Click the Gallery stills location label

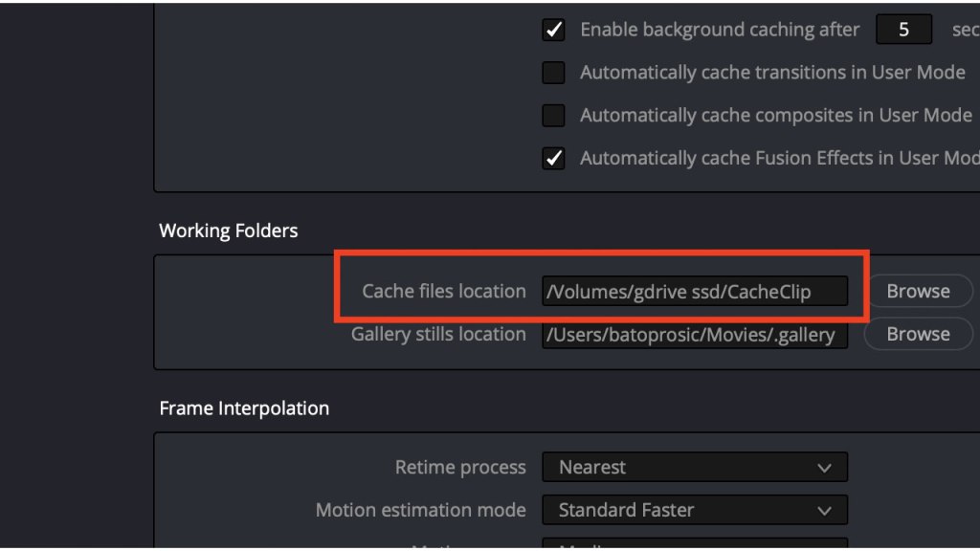click(438, 335)
